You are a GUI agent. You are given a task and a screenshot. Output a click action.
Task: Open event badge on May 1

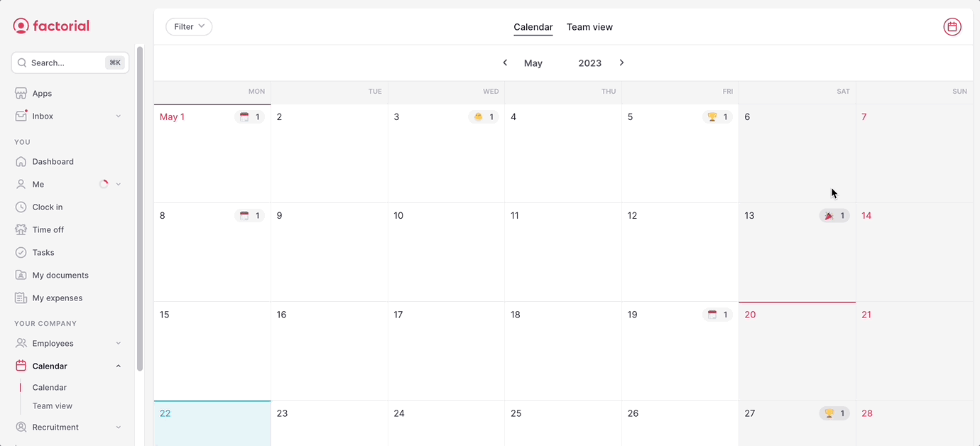(x=249, y=116)
